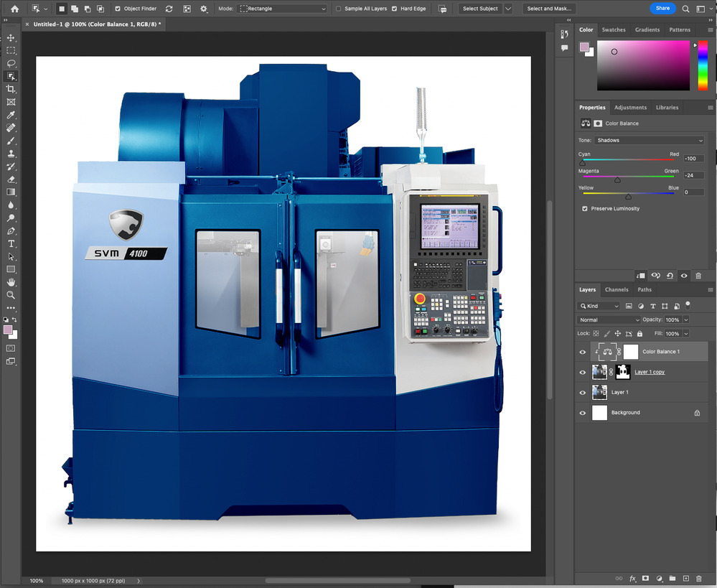
Task: Click the Select and Mask button
Action: [549, 9]
